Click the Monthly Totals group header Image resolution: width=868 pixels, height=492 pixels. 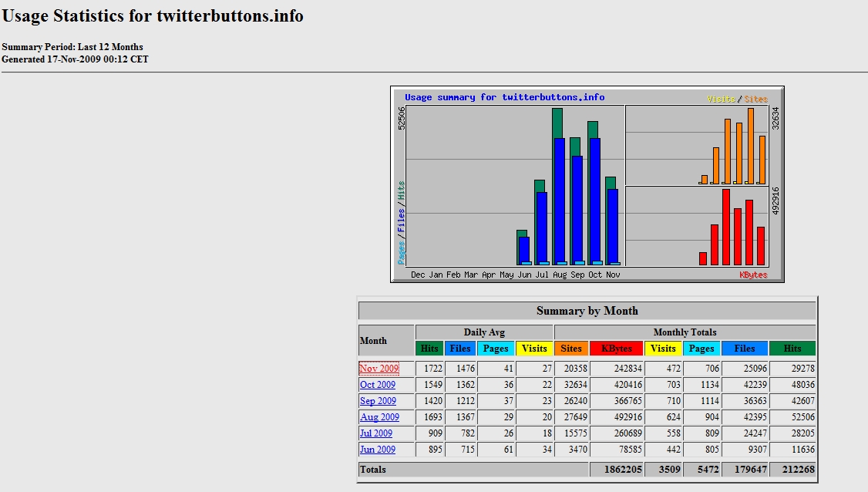[685, 332]
